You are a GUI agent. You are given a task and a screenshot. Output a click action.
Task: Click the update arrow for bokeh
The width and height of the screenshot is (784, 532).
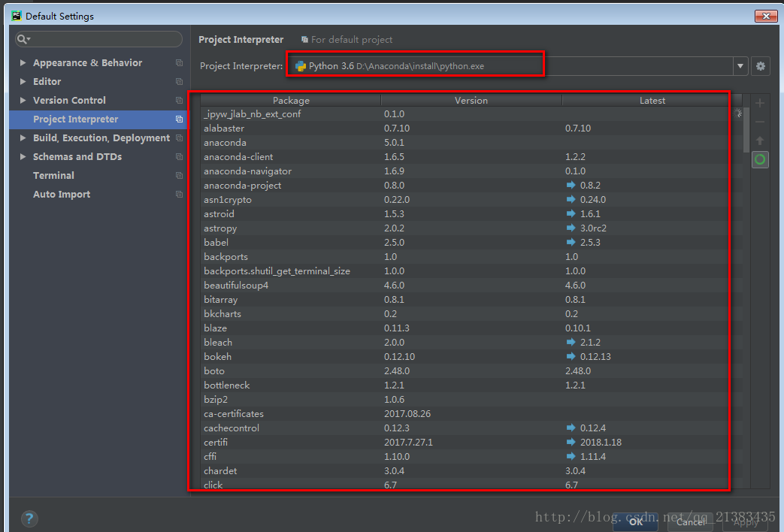click(571, 356)
